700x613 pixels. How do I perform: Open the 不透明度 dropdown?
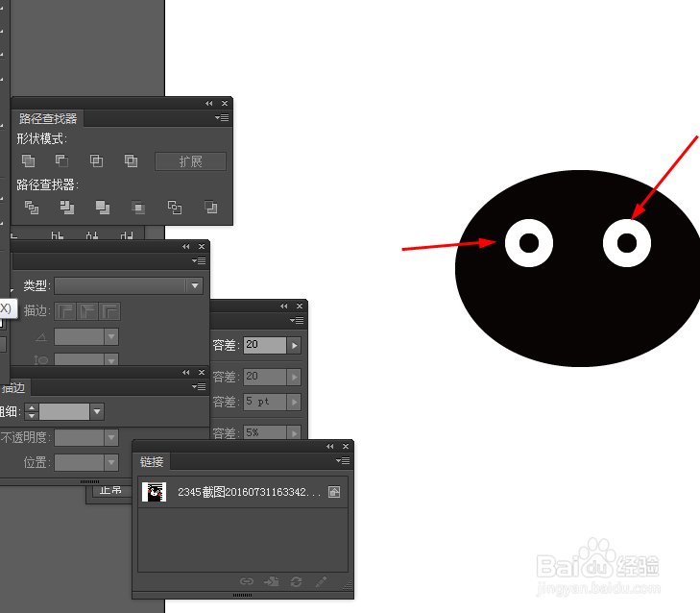(x=111, y=437)
